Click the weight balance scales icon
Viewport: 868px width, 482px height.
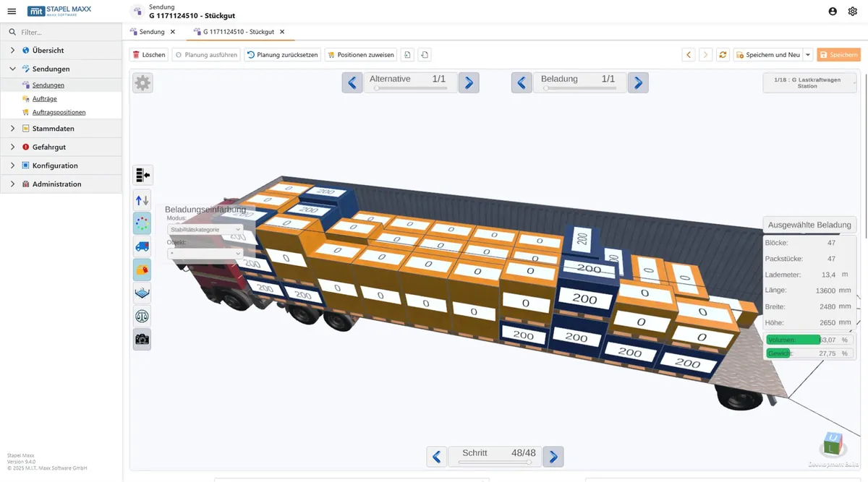click(x=142, y=316)
